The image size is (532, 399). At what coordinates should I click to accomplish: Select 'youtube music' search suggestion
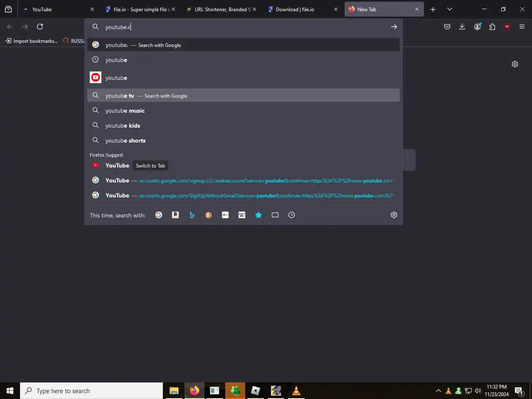click(x=244, y=111)
